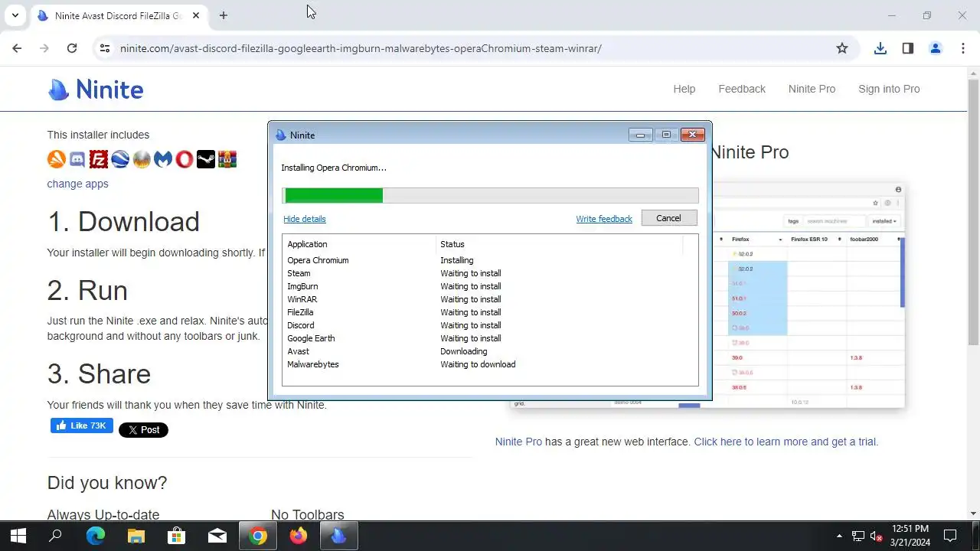Open the network status tray icon
This screenshot has height=551, width=980.
pyautogui.click(x=858, y=536)
